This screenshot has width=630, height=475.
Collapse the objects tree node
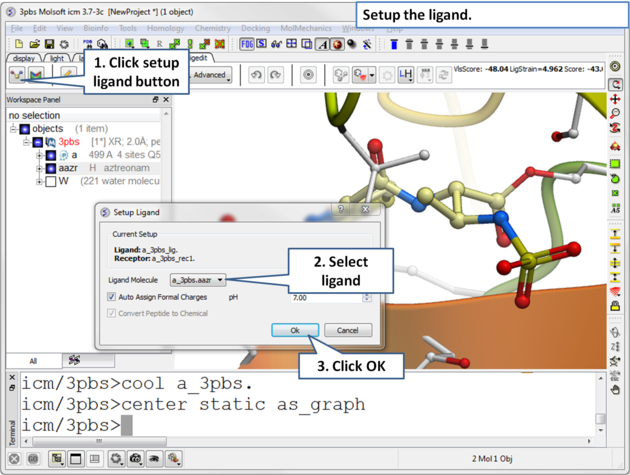pos(14,129)
